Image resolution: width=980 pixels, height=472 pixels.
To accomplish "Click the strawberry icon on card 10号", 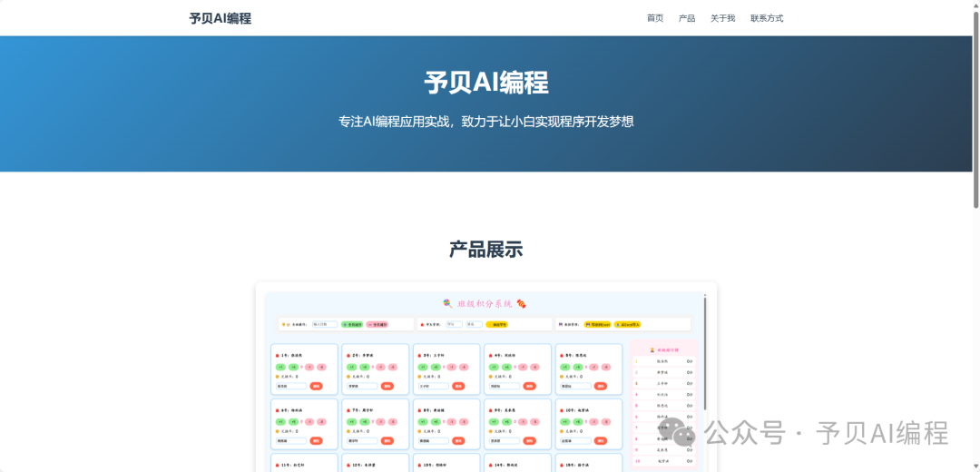I will [562, 411].
